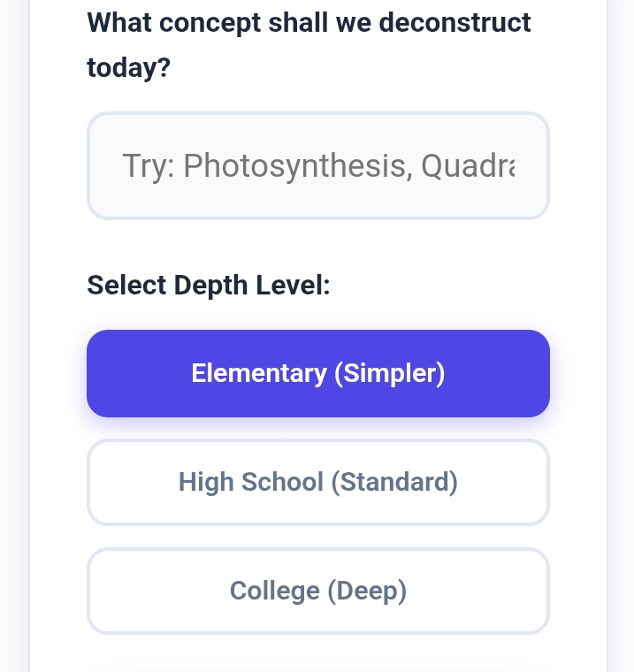Screen dimensions: 634x672
Task: Click the white College (Deep) button
Action: [318, 591]
